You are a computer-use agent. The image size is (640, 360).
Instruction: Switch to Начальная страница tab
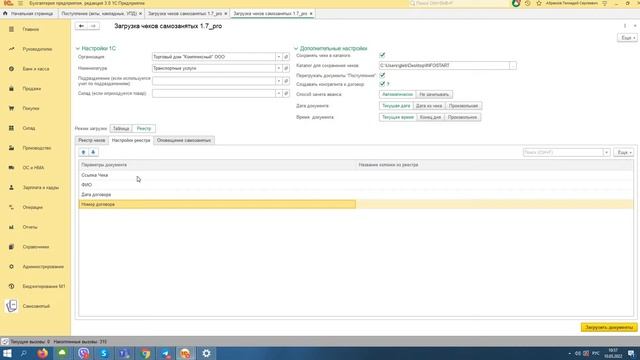[x=29, y=13]
